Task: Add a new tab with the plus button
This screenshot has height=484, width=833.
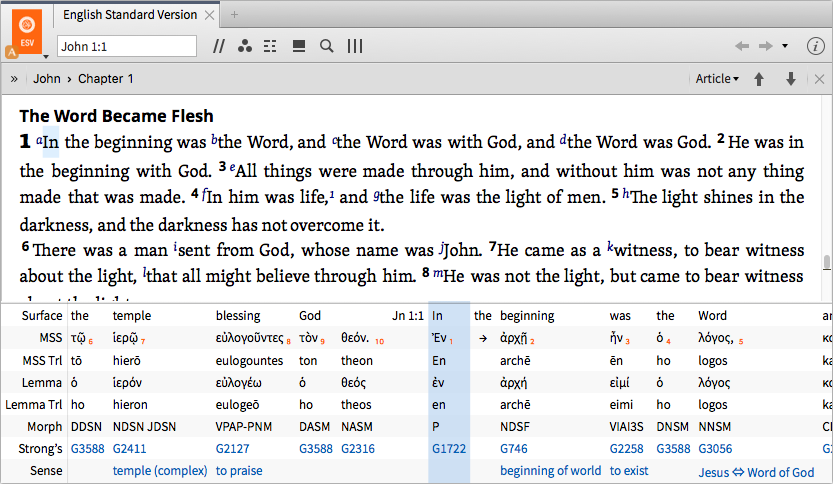Action: pos(234,15)
